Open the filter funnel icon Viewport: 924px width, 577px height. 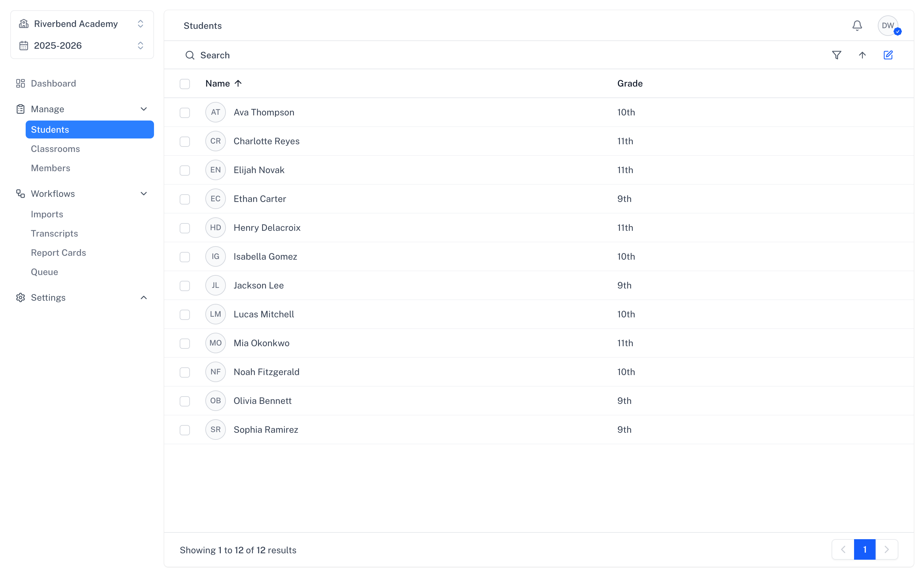coord(836,55)
